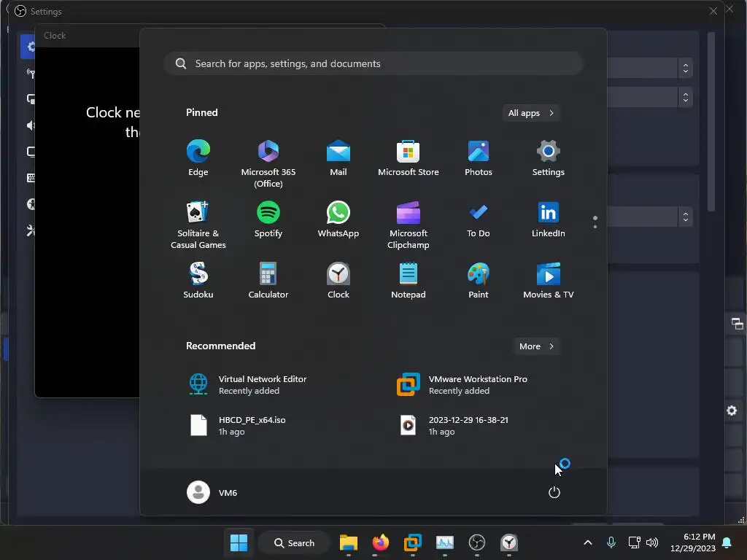Go to the next pinned apps page dot
The image size is (747, 560).
(x=595, y=227)
